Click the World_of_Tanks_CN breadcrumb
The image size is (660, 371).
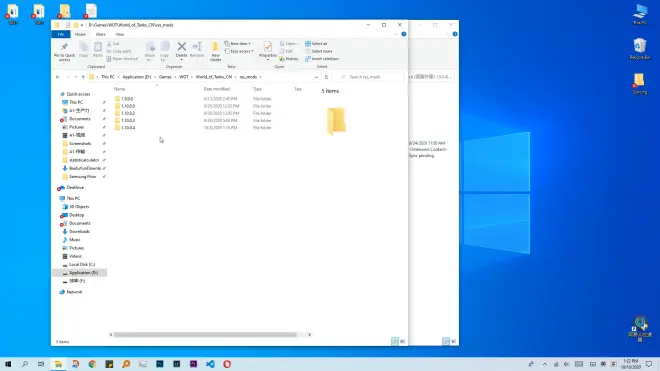pos(214,77)
